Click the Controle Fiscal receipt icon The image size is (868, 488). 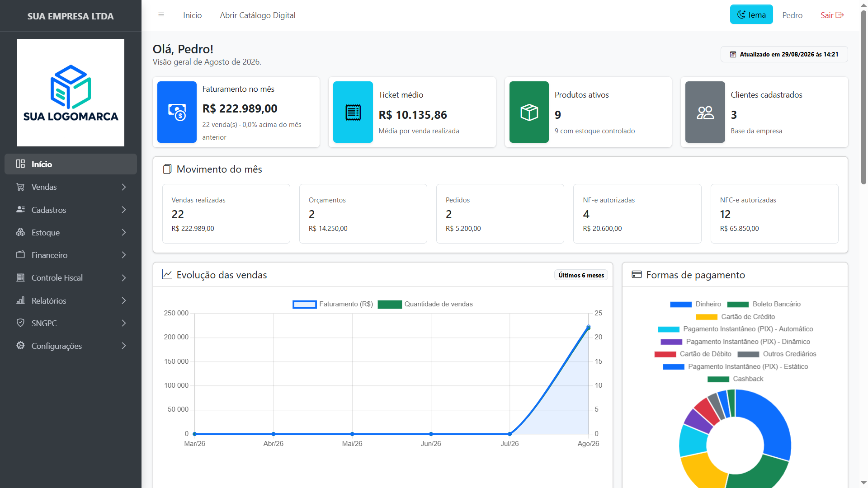(20, 277)
